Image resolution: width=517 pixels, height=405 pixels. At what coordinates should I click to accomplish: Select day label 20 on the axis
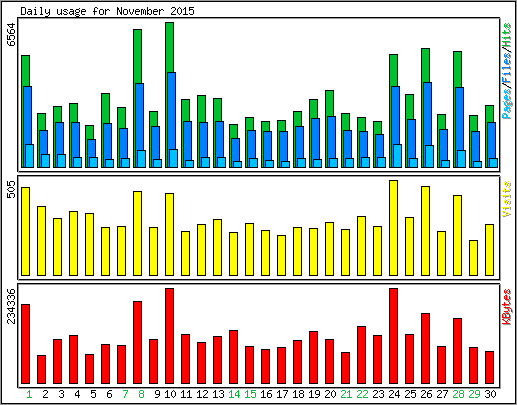[x=330, y=394]
